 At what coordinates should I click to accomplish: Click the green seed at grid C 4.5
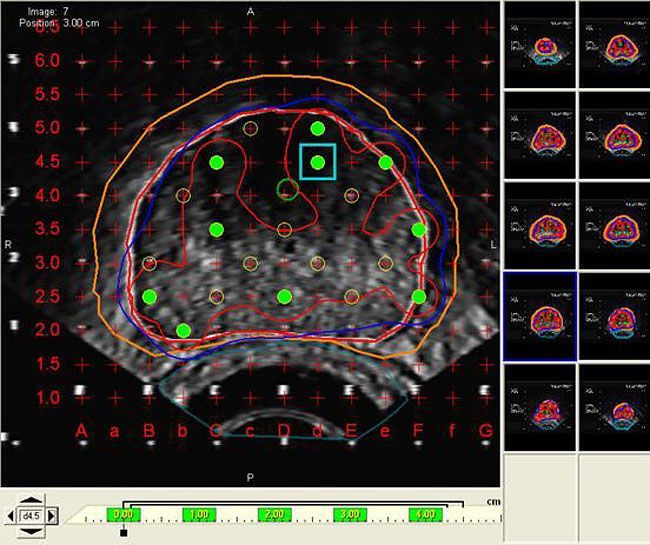(x=216, y=162)
